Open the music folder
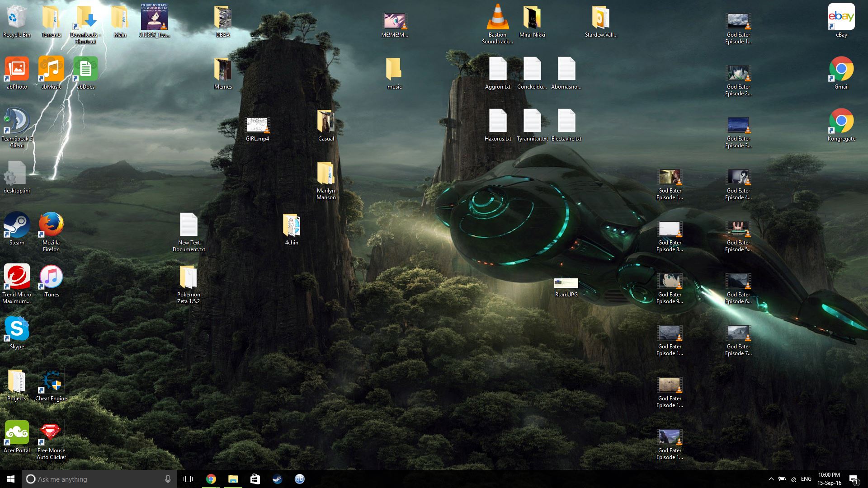This screenshot has height=488, width=868. pos(394,73)
